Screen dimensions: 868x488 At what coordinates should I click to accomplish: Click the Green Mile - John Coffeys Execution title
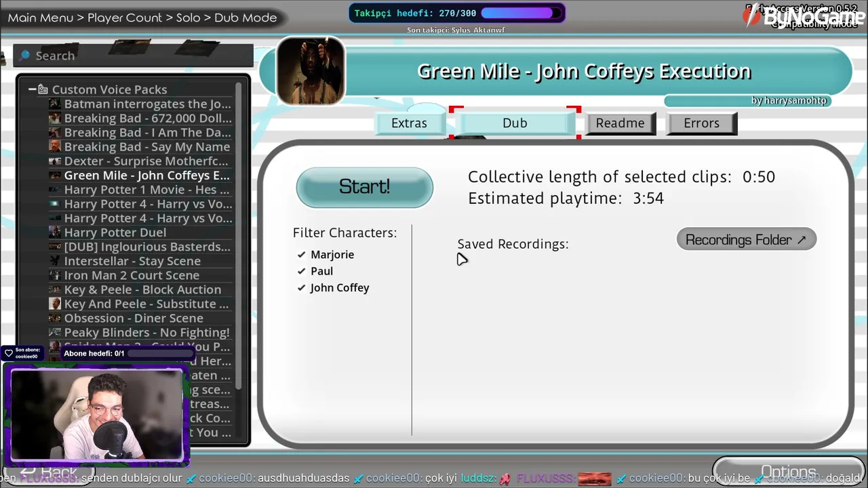pos(584,71)
